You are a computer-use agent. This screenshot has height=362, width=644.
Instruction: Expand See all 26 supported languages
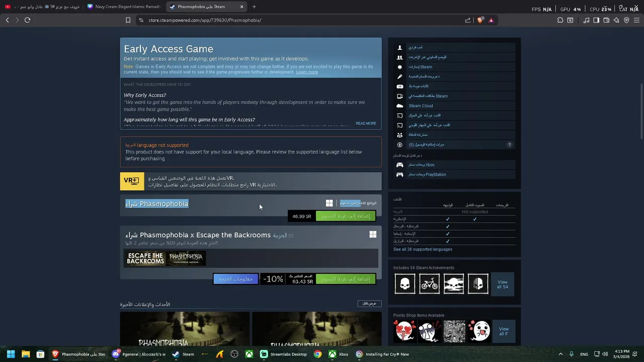tap(423, 249)
